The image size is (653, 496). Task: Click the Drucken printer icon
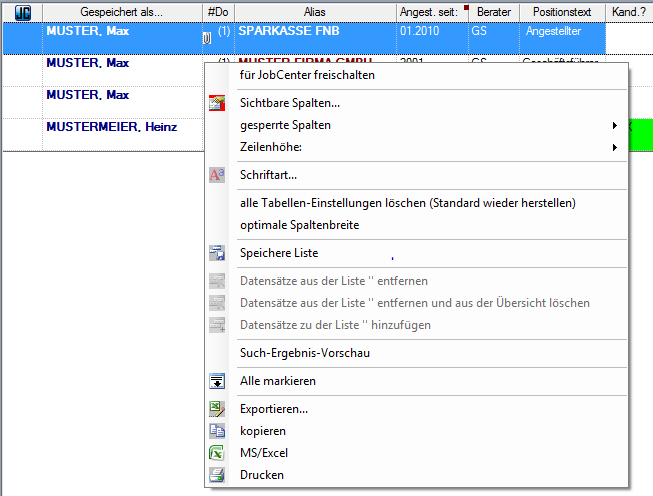pyautogui.click(x=217, y=475)
